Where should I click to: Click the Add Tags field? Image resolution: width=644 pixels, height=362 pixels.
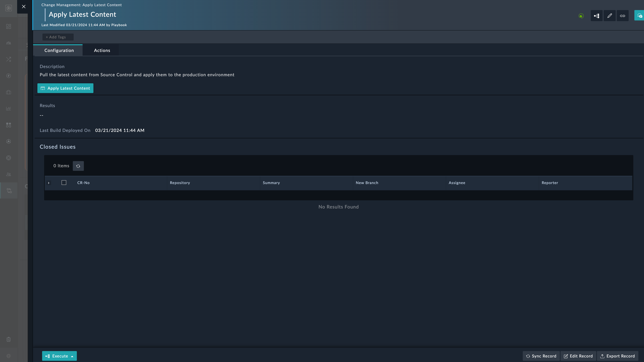[58, 37]
